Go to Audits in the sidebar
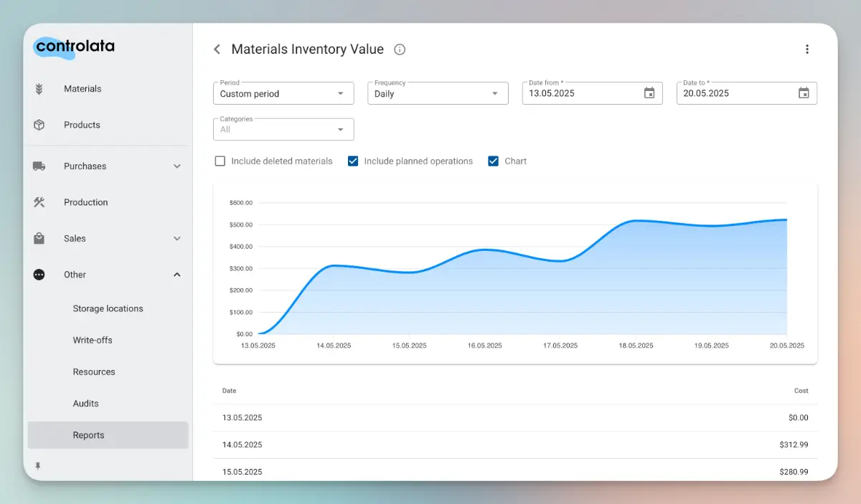Viewport: 861px width, 504px height. pos(85,404)
